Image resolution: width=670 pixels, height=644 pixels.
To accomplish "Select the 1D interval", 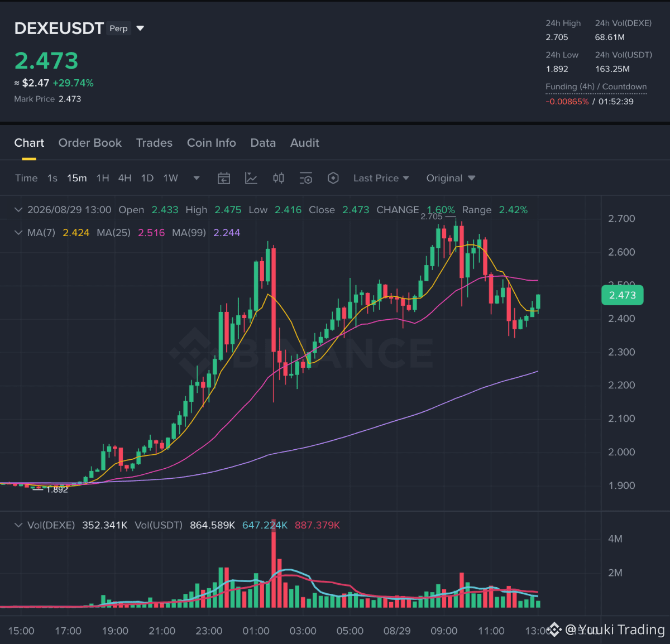I will (x=147, y=178).
